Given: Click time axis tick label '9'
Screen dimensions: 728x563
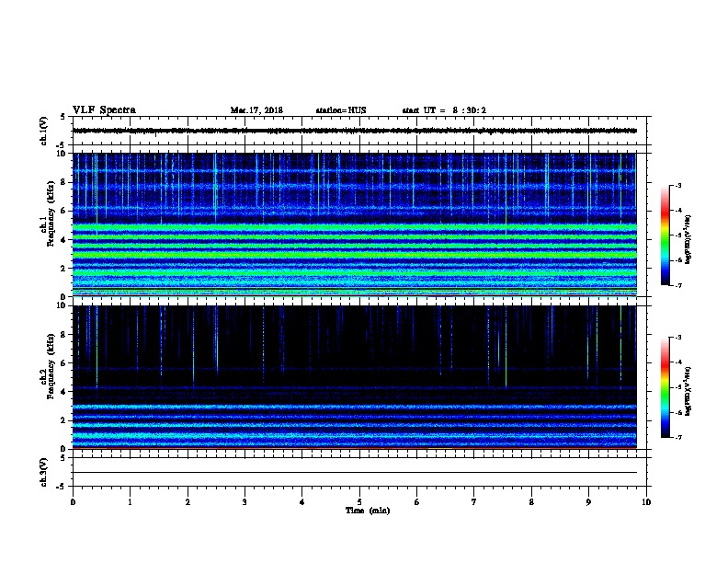Looking at the screenshot, I should [588, 502].
